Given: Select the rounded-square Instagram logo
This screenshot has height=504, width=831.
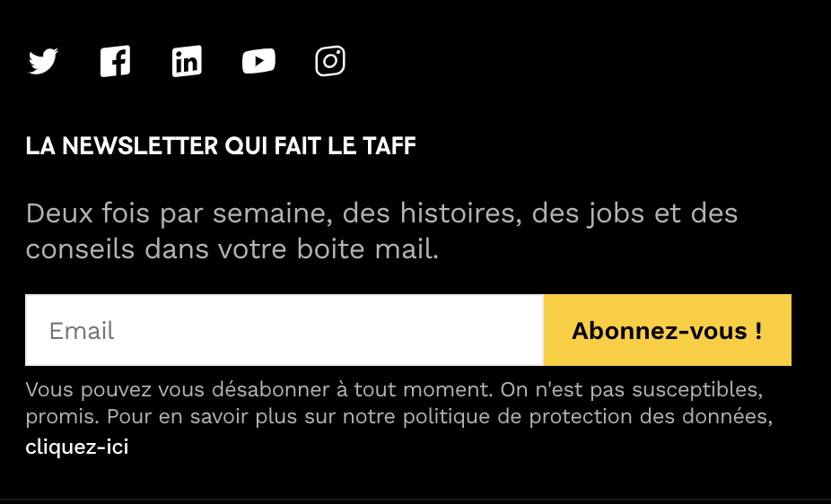Looking at the screenshot, I should pyautogui.click(x=330, y=61).
